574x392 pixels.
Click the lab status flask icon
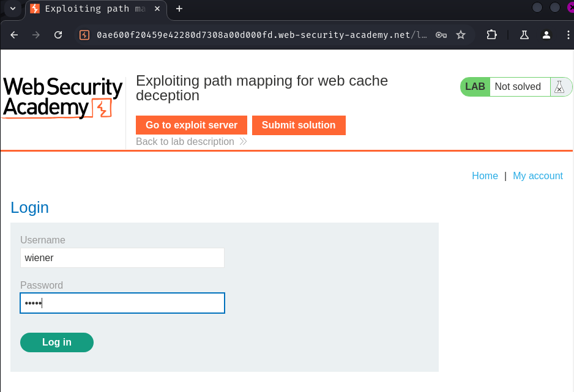coord(559,87)
